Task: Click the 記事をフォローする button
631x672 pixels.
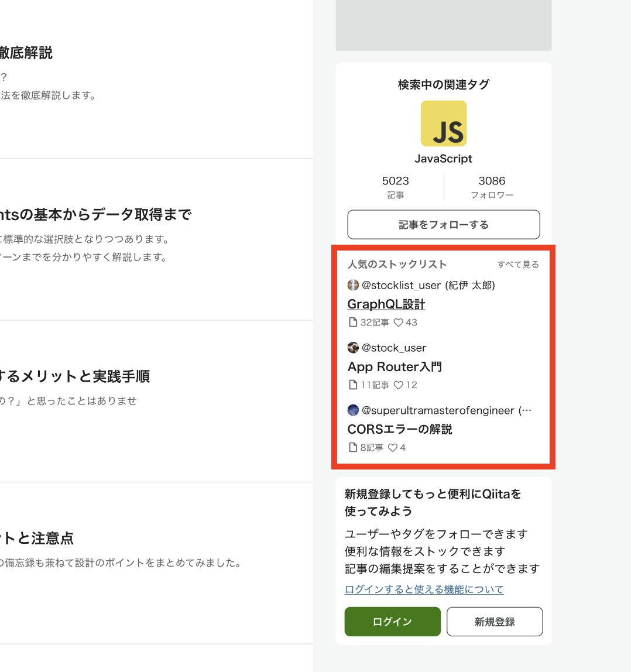Action: coord(444,225)
